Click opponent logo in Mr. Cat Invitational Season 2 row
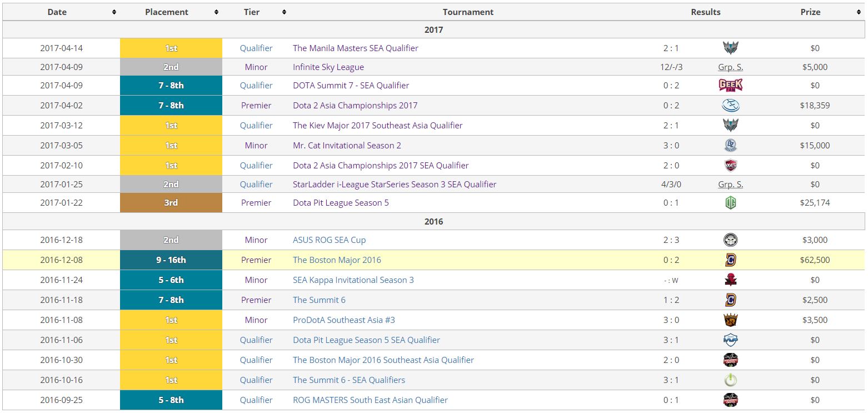Image resolution: width=868 pixels, height=413 pixels. tap(730, 146)
